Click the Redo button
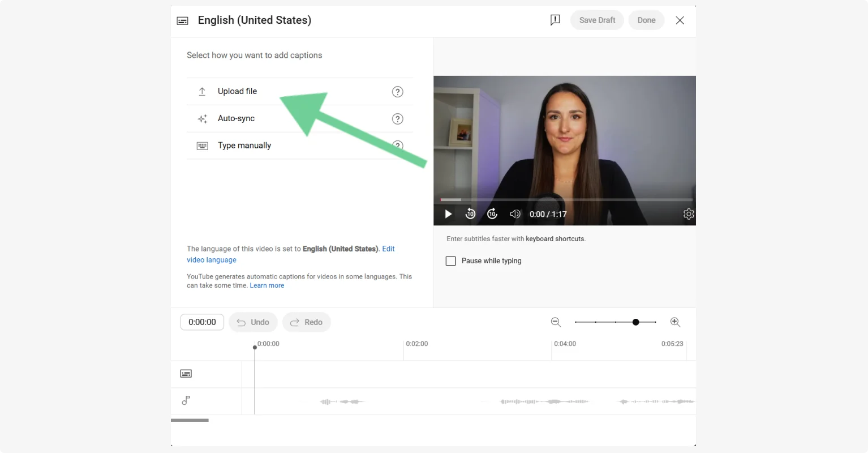 306,322
